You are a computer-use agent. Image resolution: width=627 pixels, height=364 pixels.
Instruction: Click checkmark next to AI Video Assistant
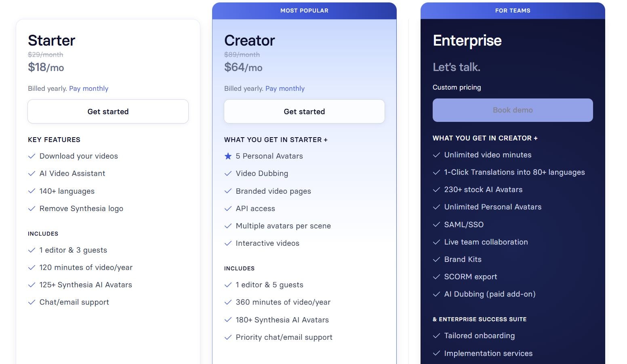click(x=32, y=174)
